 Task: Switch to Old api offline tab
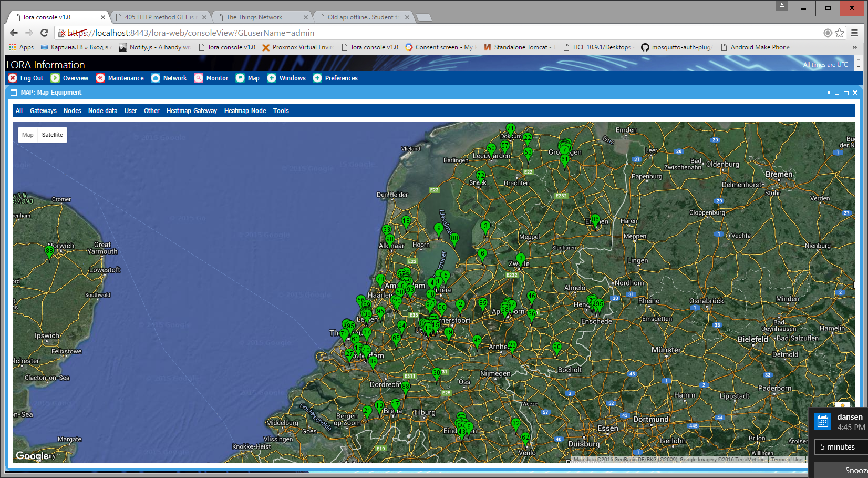pos(363,17)
